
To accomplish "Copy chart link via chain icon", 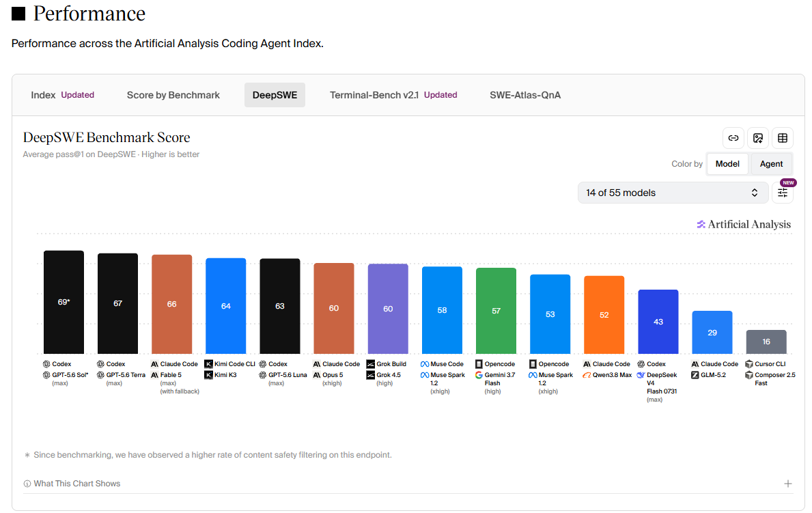I will tap(733, 138).
